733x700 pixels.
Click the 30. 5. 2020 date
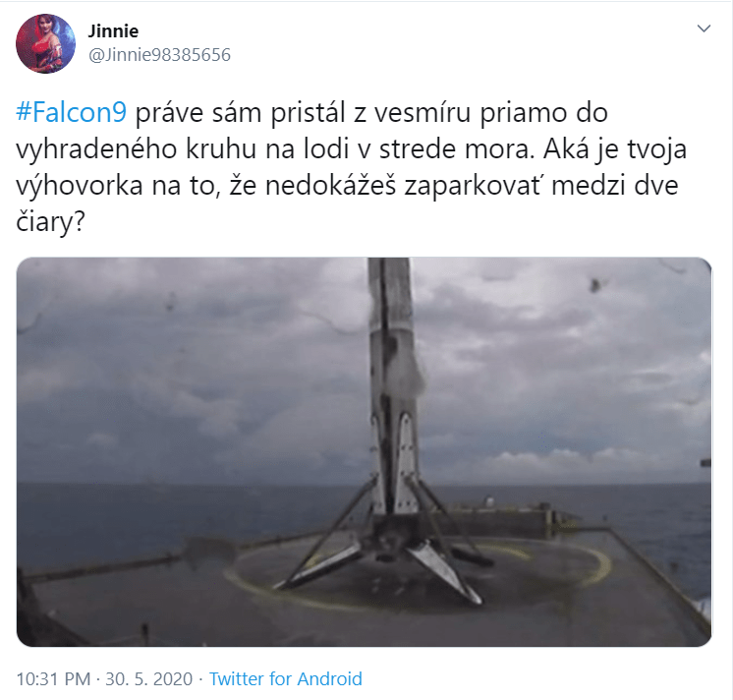click(x=148, y=678)
